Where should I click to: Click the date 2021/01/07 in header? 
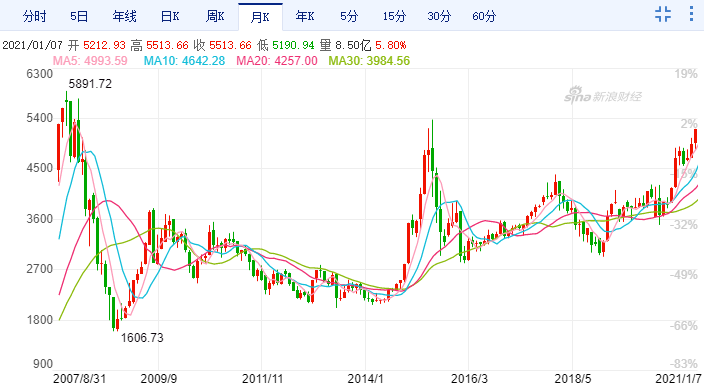click(x=32, y=45)
